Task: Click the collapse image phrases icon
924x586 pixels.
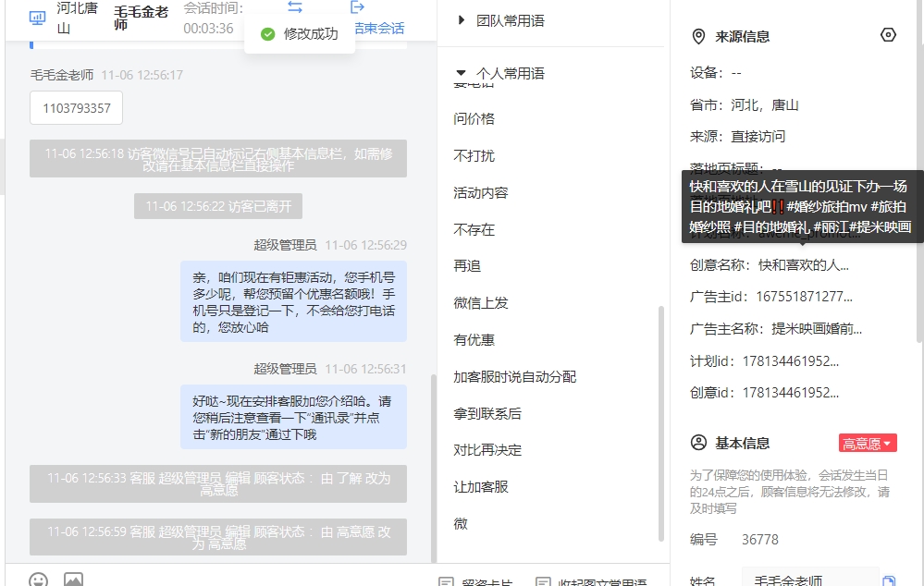Action: tap(543, 582)
